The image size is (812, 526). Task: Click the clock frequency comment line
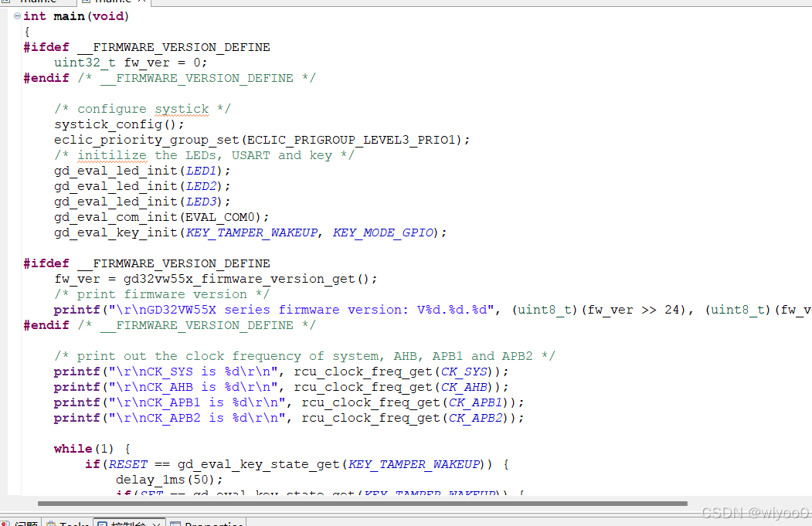coord(304,356)
